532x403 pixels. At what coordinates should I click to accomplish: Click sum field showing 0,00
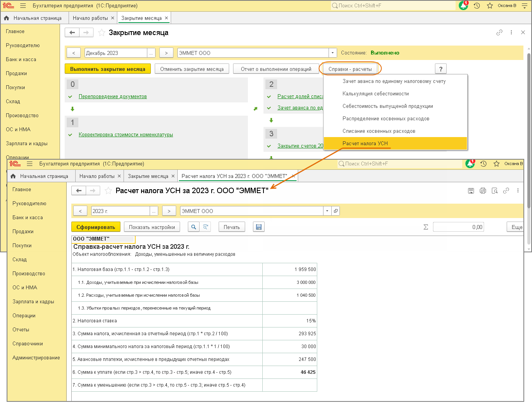(x=458, y=227)
